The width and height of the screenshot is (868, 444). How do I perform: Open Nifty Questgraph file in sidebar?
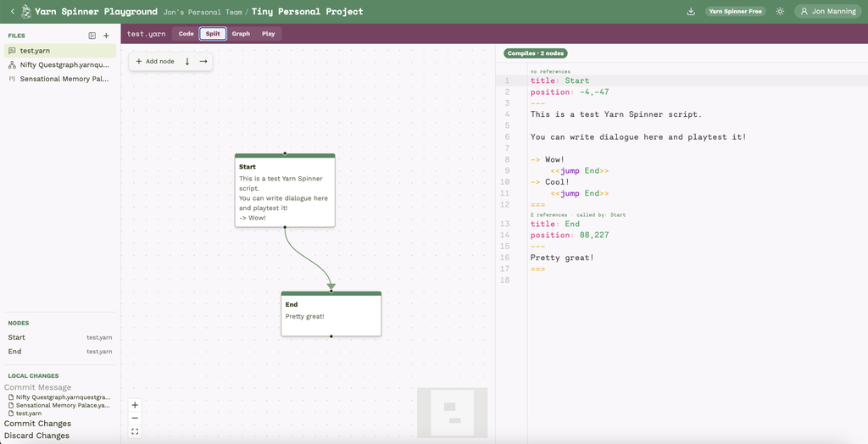pos(60,64)
